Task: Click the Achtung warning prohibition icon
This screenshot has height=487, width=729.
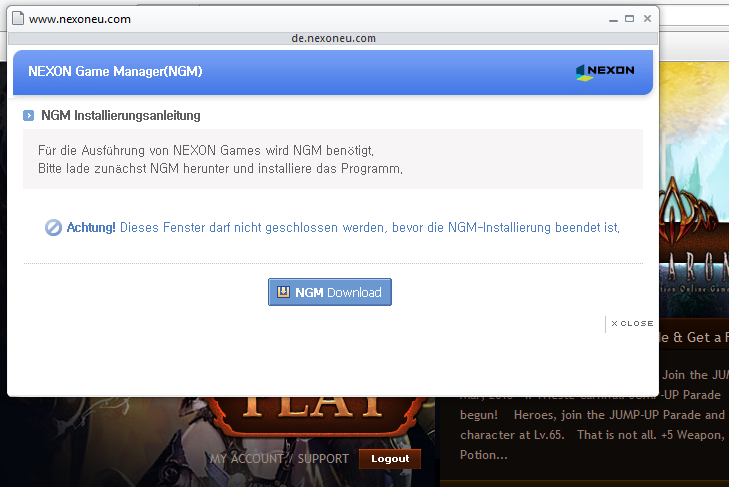Action: (53, 227)
